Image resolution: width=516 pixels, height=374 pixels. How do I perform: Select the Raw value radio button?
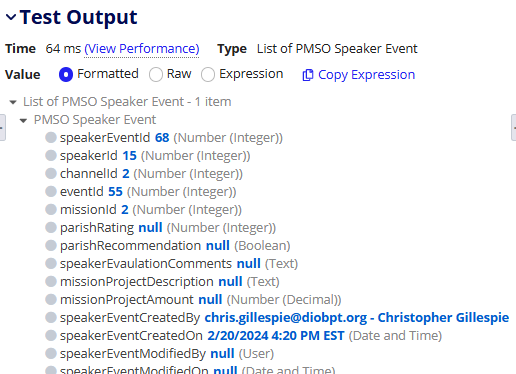pos(156,74)
